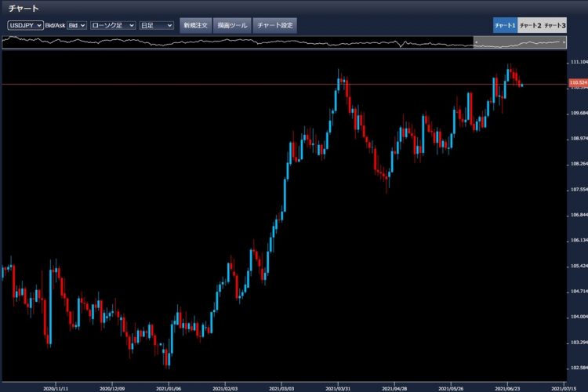This screenshot has width=588, height=392.
Task: Click the 105.424 price axis label
Action: pos(579,266)
